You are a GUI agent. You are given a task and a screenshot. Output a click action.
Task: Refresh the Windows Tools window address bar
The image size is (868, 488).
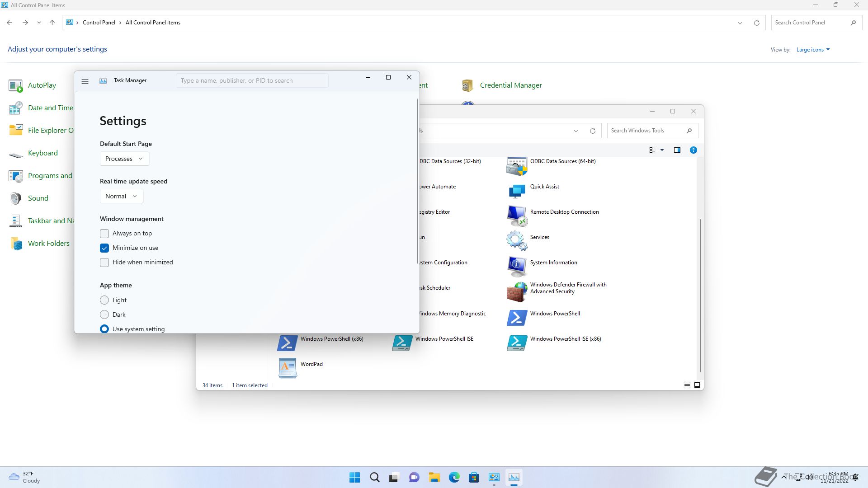click(592, 131)
